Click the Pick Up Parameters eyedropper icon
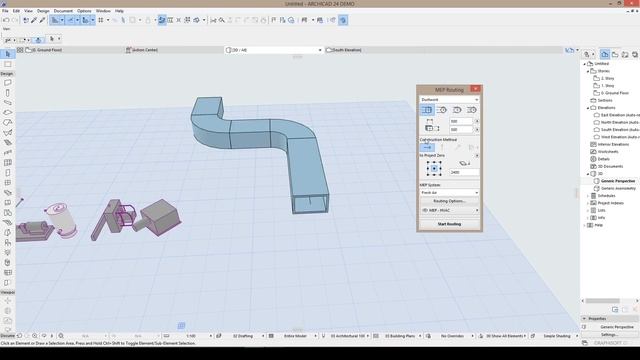 (34, 20)
